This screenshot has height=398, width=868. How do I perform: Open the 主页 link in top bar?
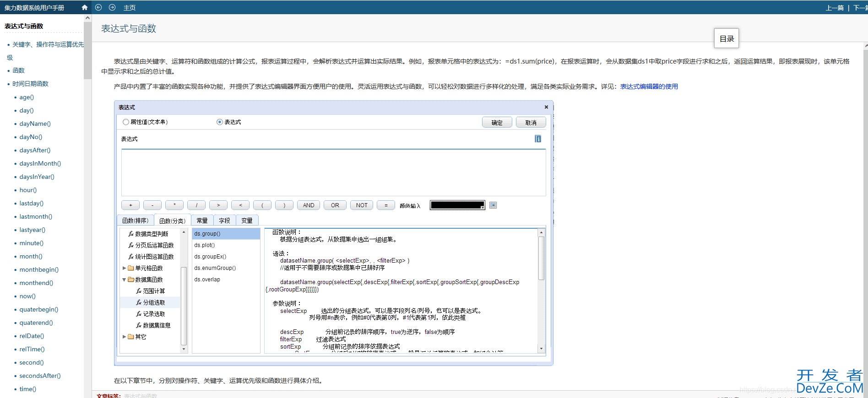130,8
